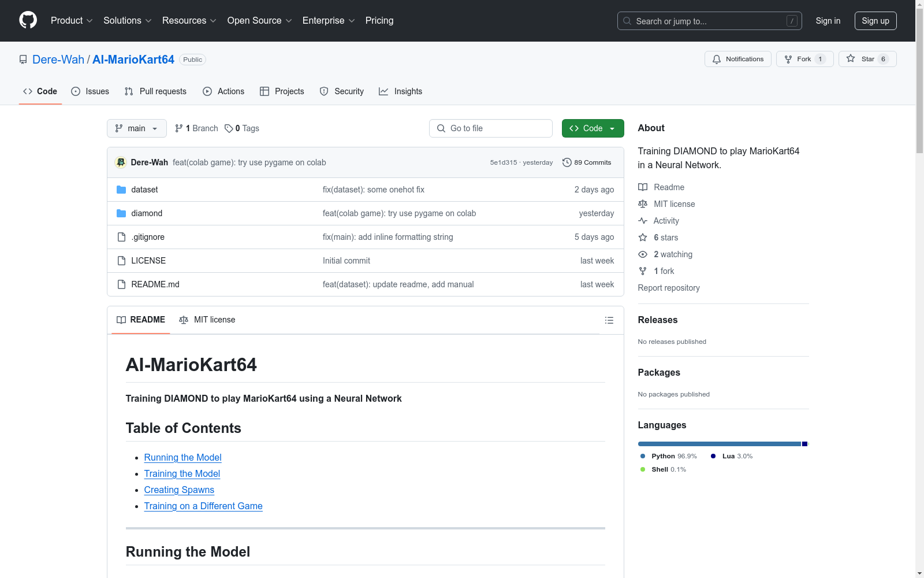Open the 1 Branch link

(x=196, y=128)
